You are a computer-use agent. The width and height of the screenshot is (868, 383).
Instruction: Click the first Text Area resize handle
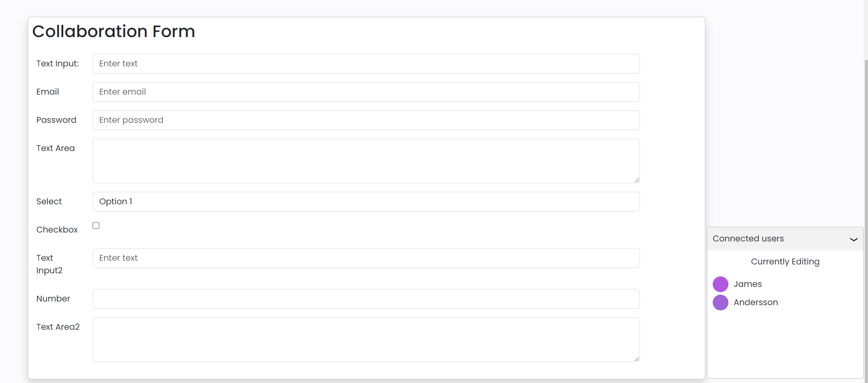pos(636,180)
